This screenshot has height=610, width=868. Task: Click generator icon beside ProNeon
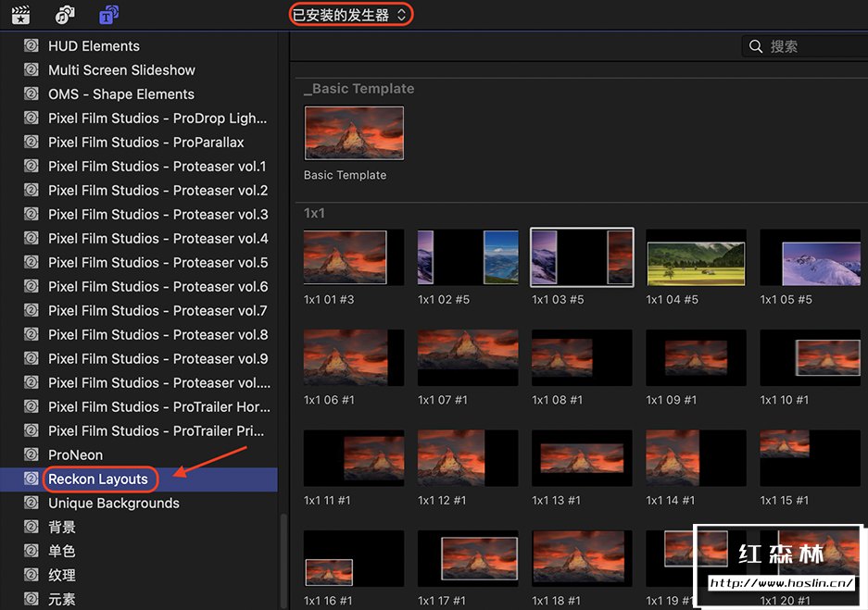[x=31, y=454]
